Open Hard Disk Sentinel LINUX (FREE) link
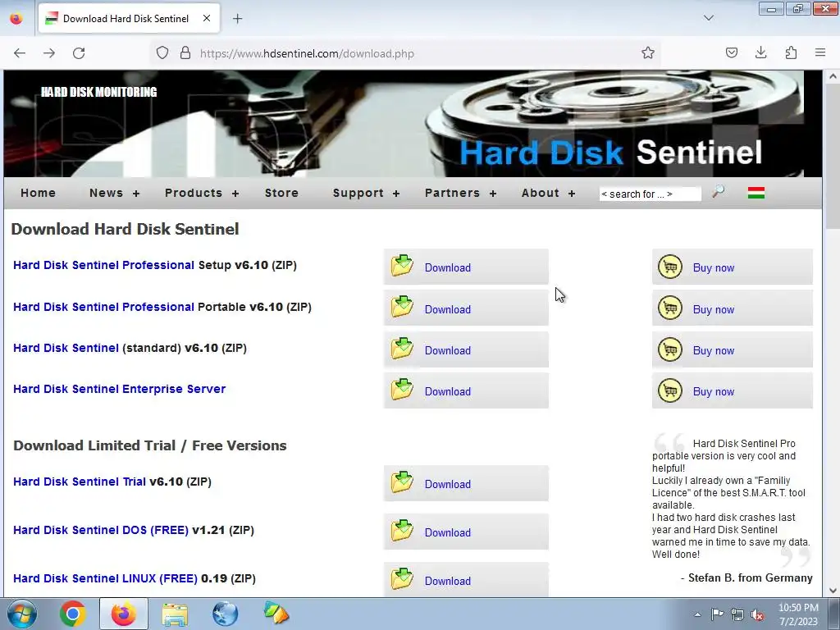 click(105, 578)
